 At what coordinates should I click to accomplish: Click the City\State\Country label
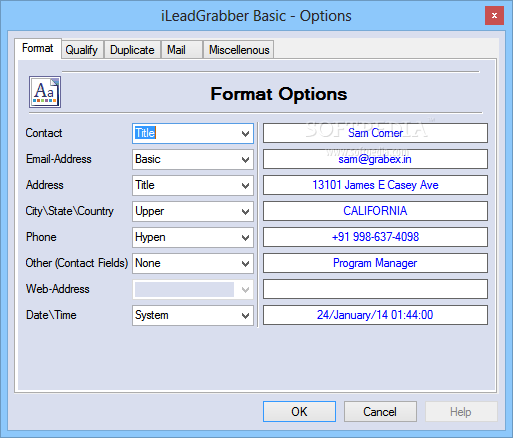click(70, 211)
